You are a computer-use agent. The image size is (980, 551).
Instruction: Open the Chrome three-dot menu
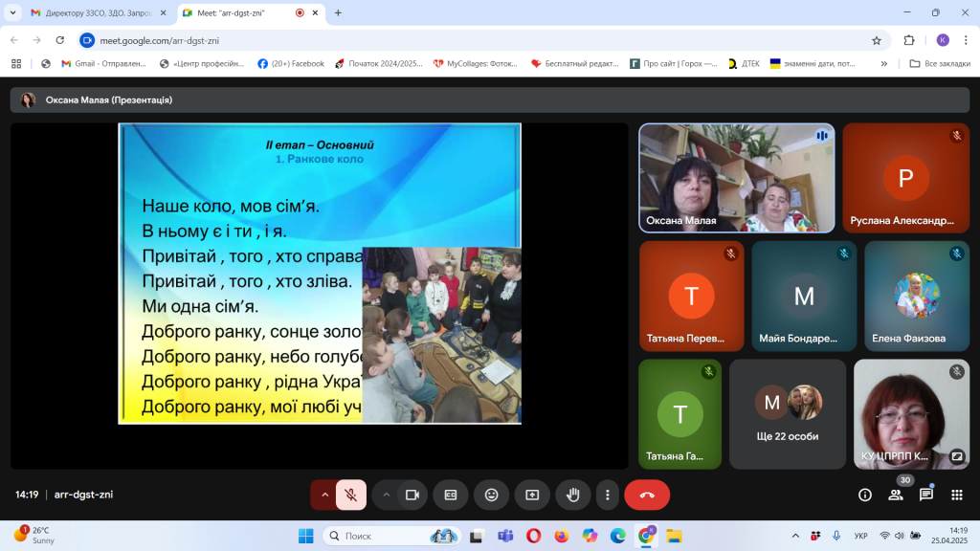pyautogui.click(x=966, y=40)
